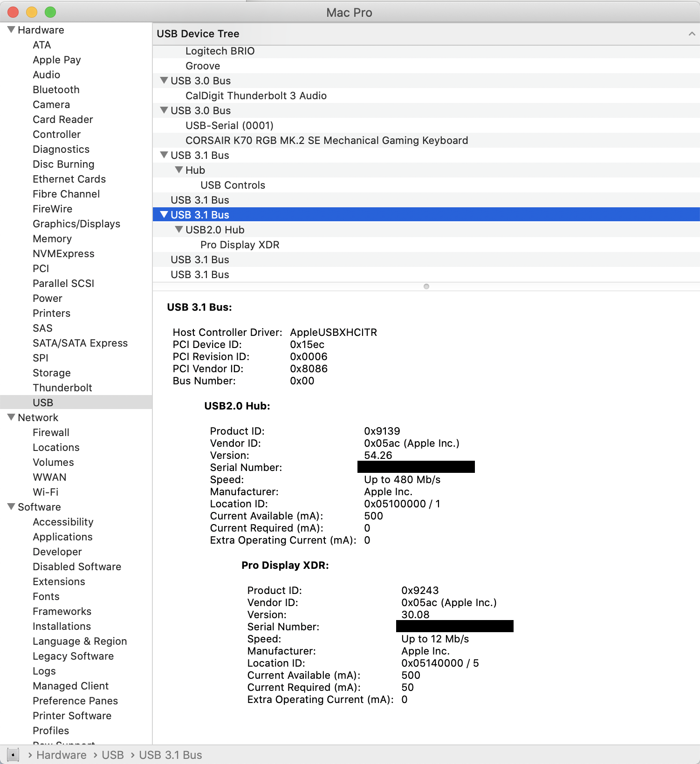Select Graphics/Displays in the sidebar
700x764 pixels.
(76, 224)
